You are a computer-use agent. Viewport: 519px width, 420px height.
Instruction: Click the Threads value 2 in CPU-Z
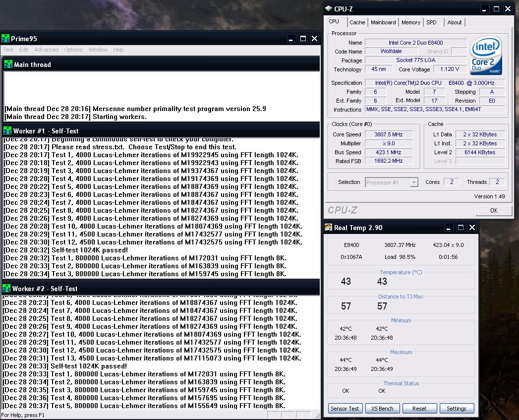coord(497,182)
